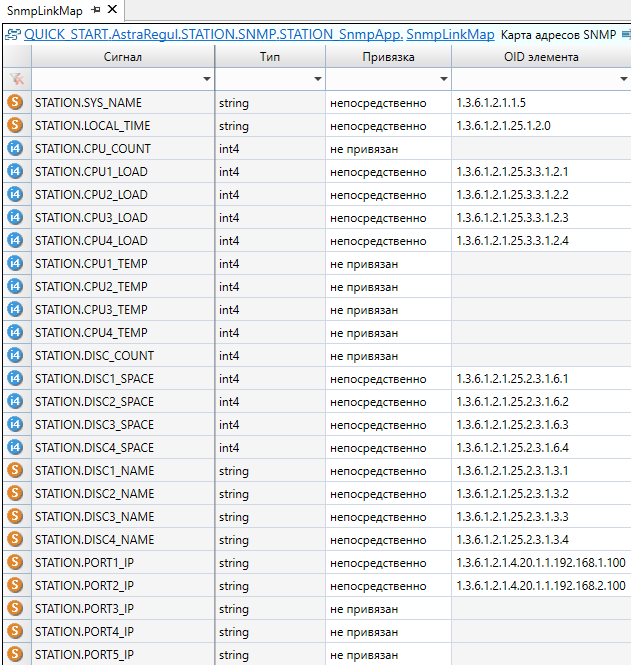Select the OID cell for STATION.LOCAL_TIME
This screenshot has width=631, height=665.
click(540, 126)
